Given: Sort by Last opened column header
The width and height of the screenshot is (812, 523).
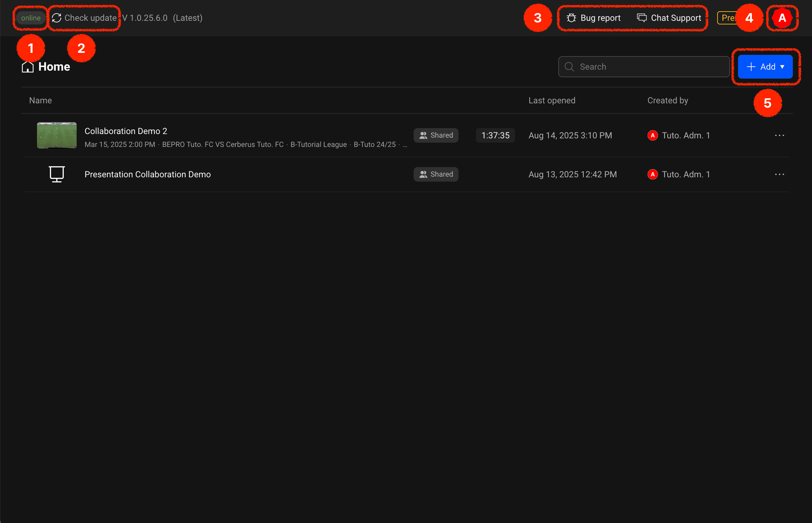Looking at the screenshot, I should [x=552, y=100].
